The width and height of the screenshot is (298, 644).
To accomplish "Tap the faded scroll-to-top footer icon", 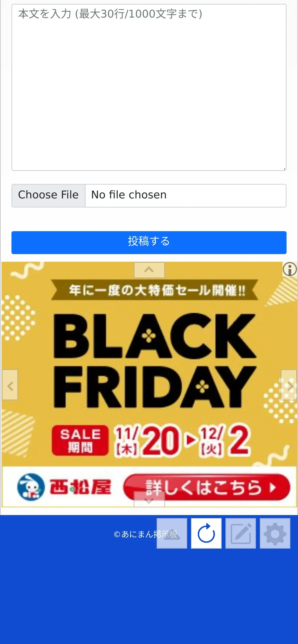I will [172, 533].
